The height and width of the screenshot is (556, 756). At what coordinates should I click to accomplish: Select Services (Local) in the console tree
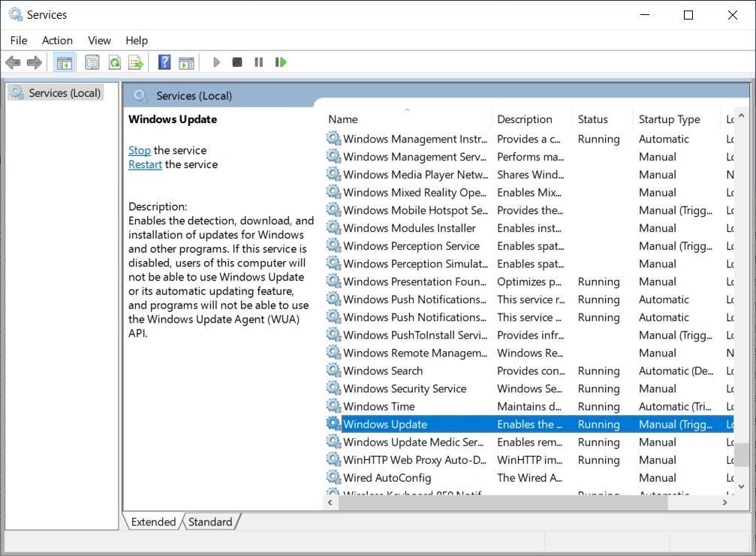coord(64,93)
